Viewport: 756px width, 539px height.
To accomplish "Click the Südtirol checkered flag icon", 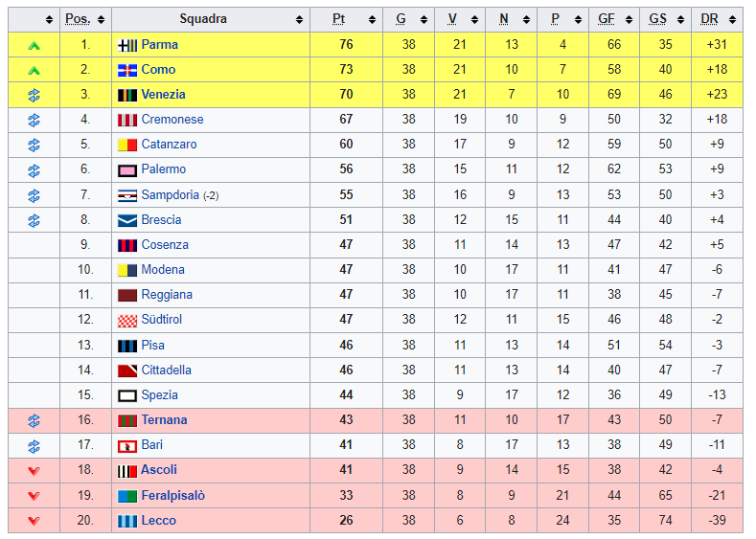I will click(x=127, y=321).
